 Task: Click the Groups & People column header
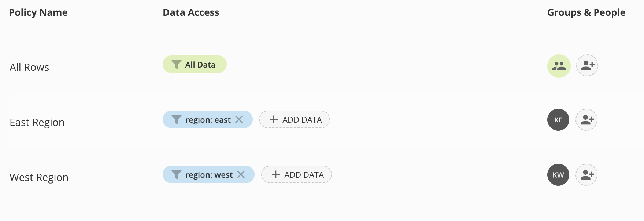point(586,12)
